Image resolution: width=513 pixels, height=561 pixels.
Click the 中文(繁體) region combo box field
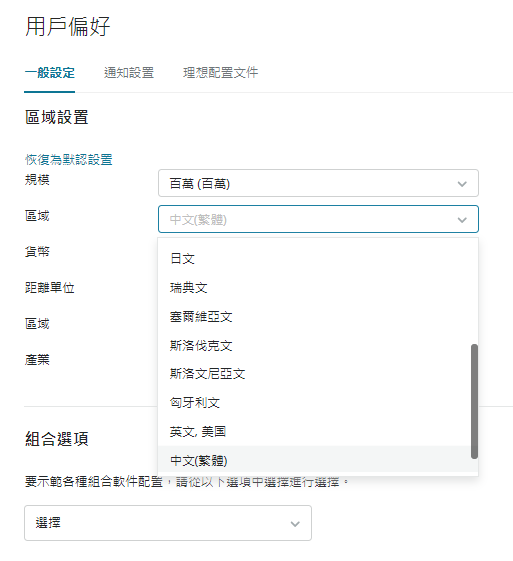[x=318, y=219]
